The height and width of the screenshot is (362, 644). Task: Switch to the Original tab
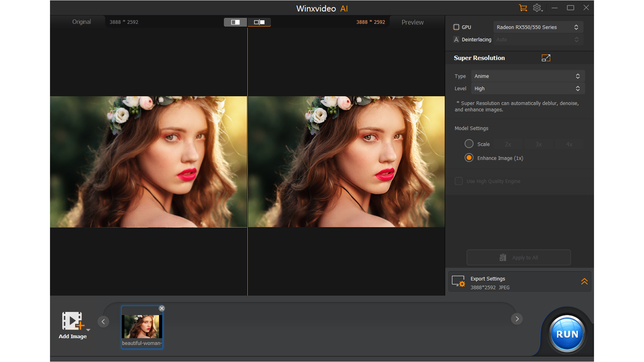[81, 22]
